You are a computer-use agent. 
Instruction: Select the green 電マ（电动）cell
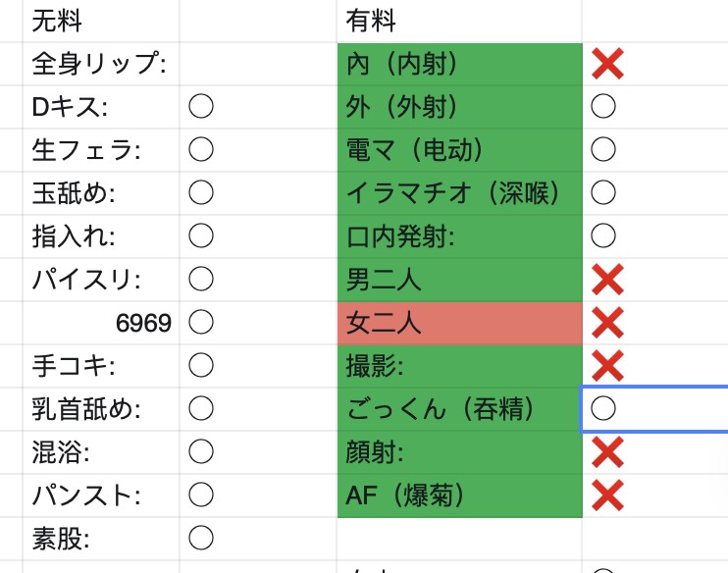pyautogui.click(x=459, y=150)
